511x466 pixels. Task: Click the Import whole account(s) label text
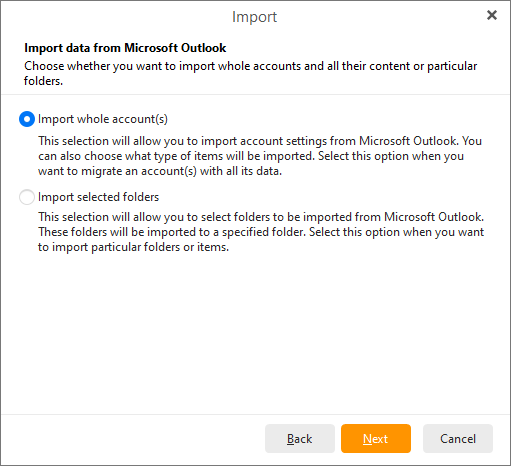(x=103, y=119)
